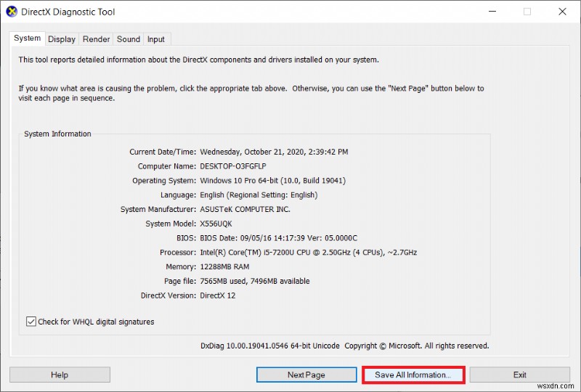Click system model X556UQK
This screenshot has height=392, width=581.
pyautogui.click(x=216, y=224)
